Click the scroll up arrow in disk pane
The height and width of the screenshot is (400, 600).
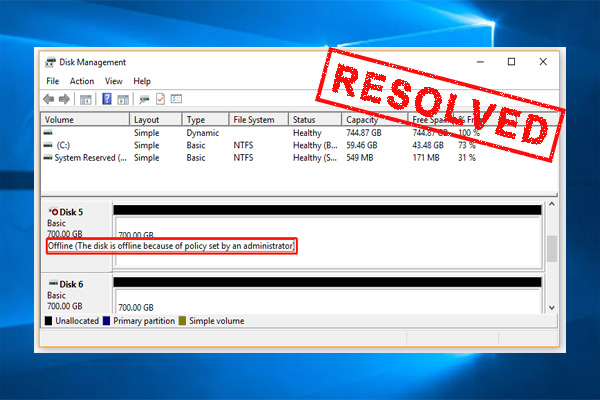pyautogui.click(x=552, y=204)
